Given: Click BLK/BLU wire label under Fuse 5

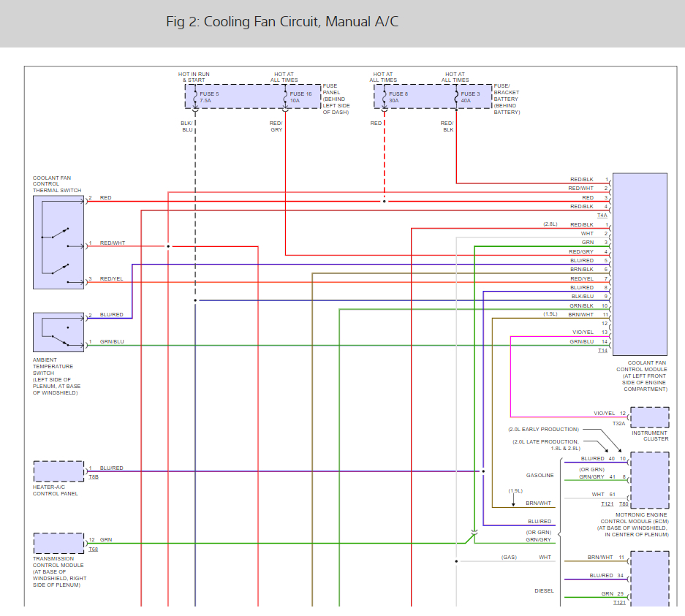Looking at the screenshot, I should [186, 126].
